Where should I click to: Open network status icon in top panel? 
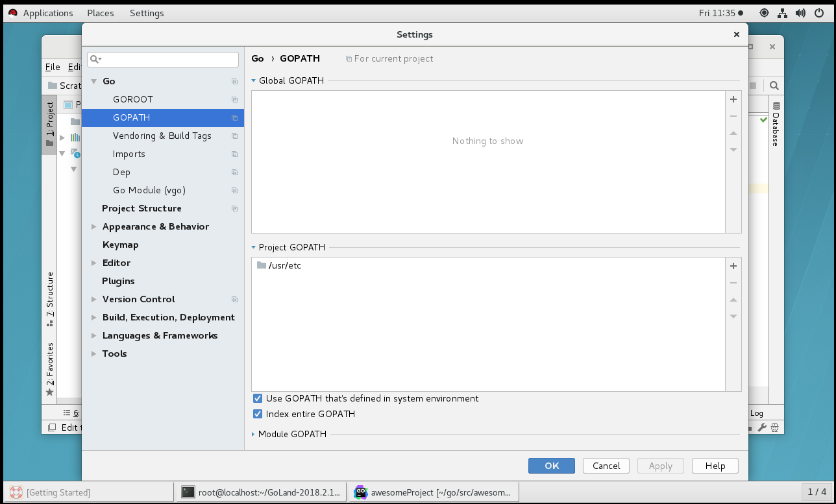(782, 13)
